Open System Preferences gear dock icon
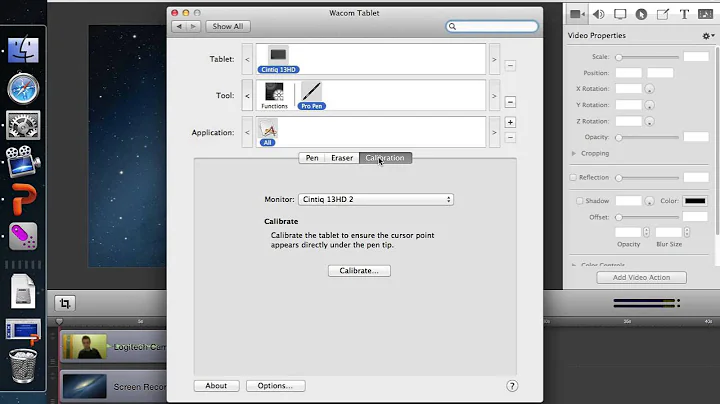This screenshot has width=720, height=404. [x=23, y=125]
